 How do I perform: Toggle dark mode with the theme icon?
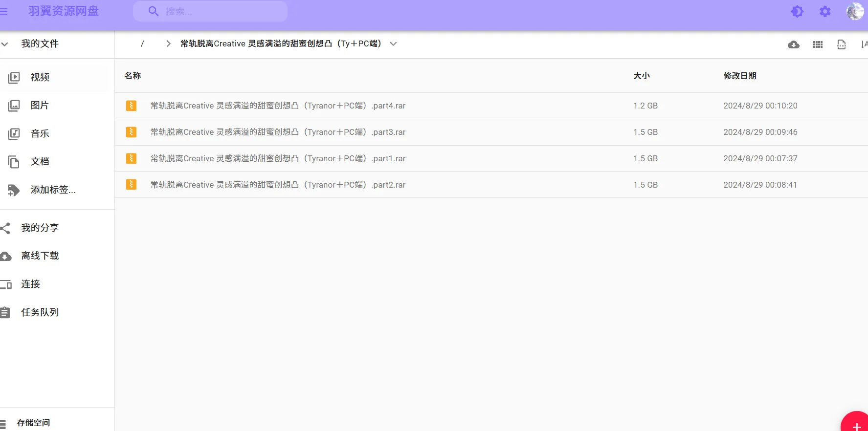pyautogui.click(x=797, y=11)
